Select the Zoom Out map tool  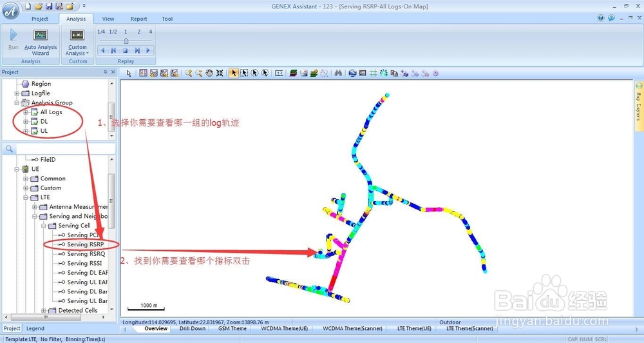pyautogui.click(x=199, y=73)
